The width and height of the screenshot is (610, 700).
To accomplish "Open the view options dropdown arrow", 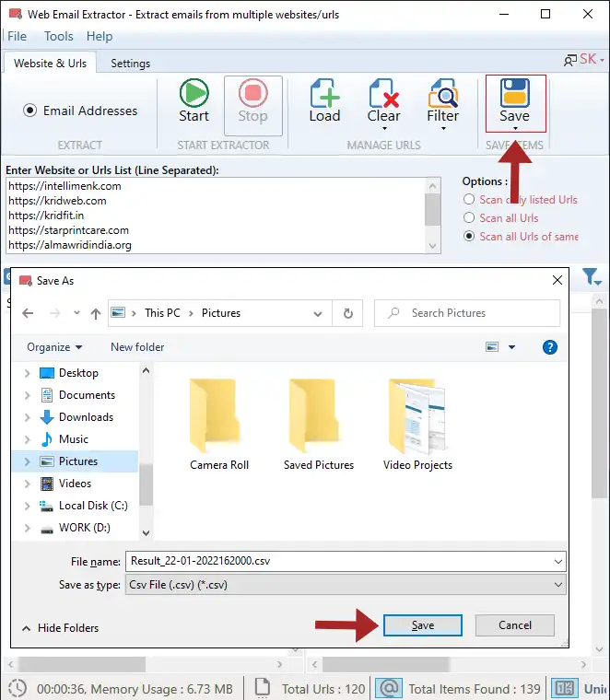I will tap(511, 347).
